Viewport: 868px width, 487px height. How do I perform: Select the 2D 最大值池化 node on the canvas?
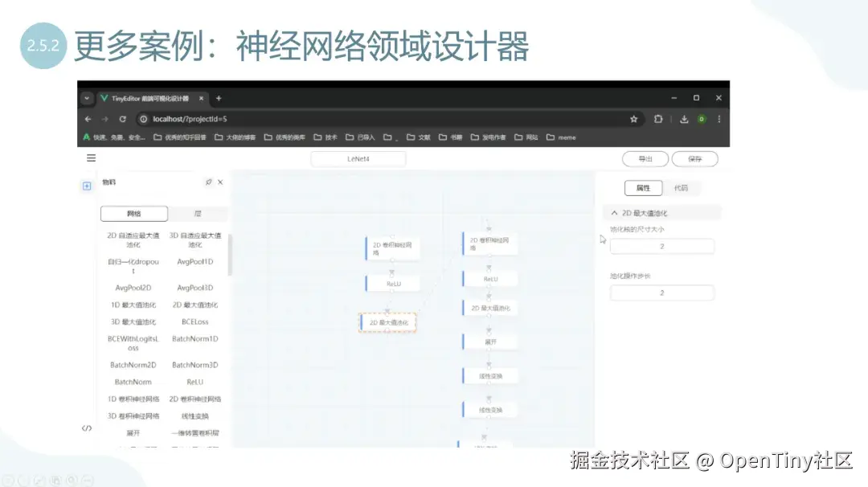(388, 321)
